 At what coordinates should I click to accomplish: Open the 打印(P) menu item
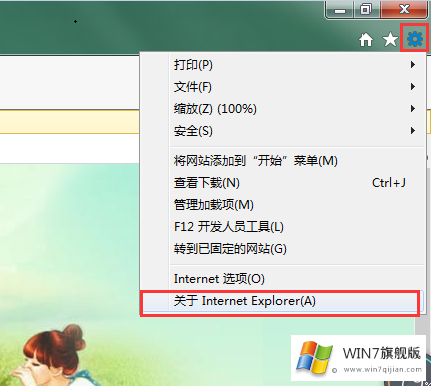pos(282,65)
